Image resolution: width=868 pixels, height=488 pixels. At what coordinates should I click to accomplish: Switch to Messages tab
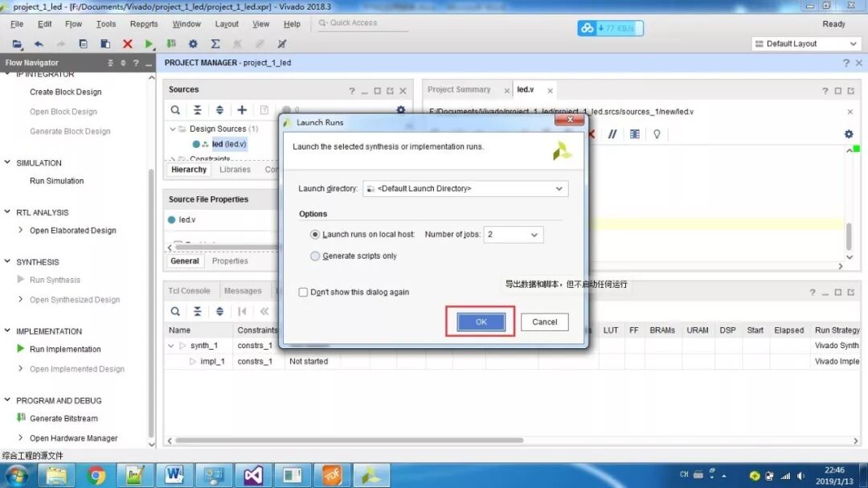click(x=243, y=291)
